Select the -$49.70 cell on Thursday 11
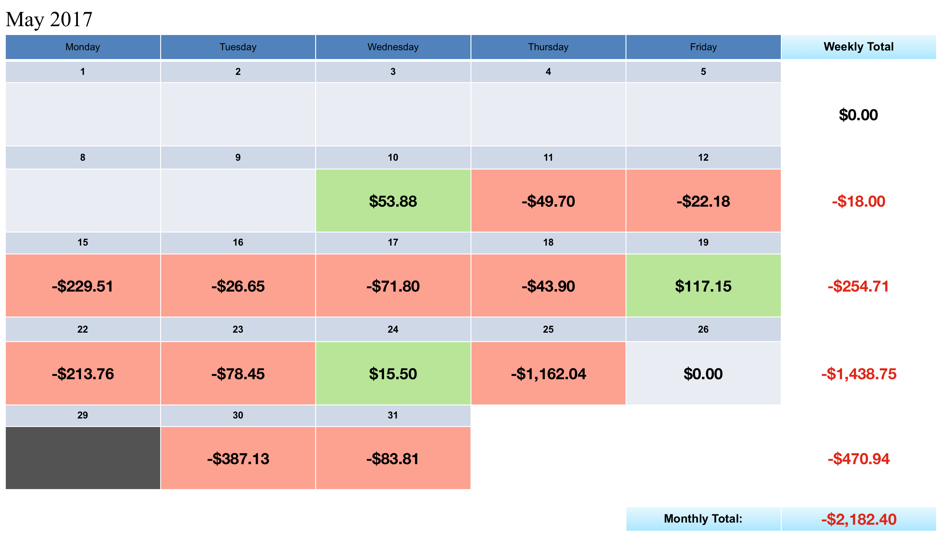 point(548,201)
